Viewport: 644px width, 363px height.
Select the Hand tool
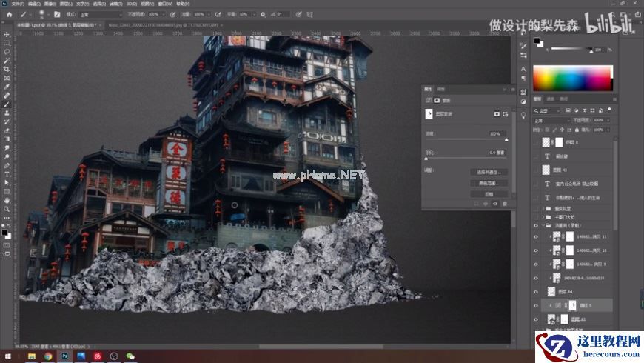[7, 200]
